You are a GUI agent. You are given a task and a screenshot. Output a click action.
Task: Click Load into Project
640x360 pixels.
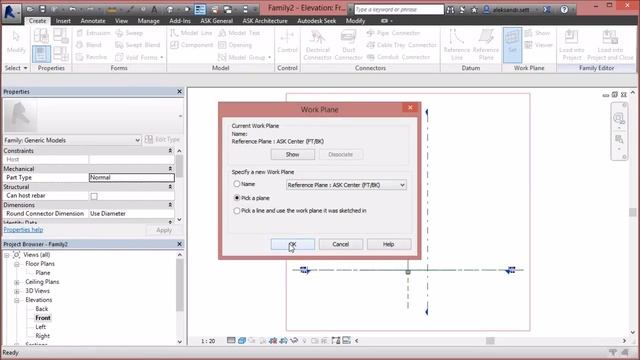click(571, 46)
